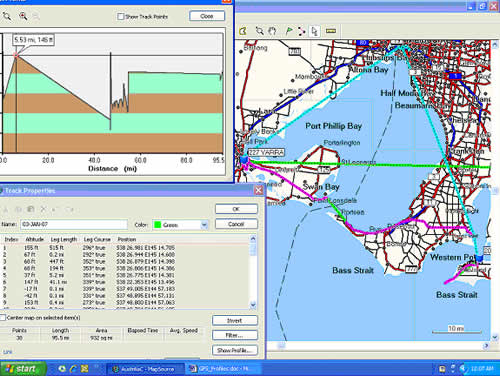Click the cut icon in Track Properties toolbar
Screen dimensions: 500x376
click(6, 209)
